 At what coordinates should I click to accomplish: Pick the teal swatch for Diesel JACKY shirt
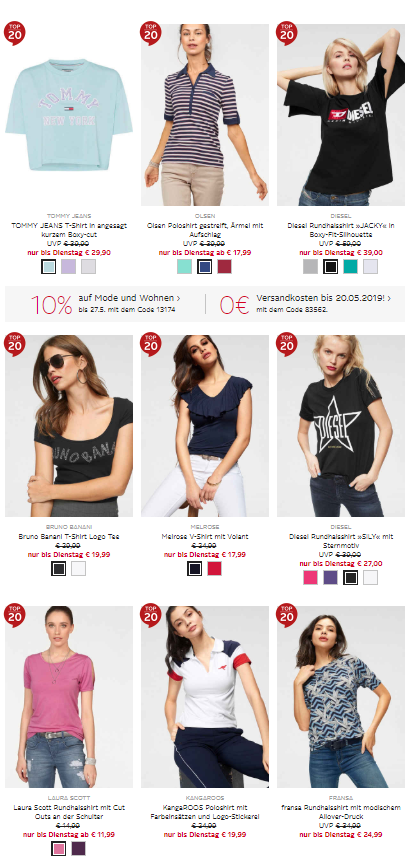(350, 267)
